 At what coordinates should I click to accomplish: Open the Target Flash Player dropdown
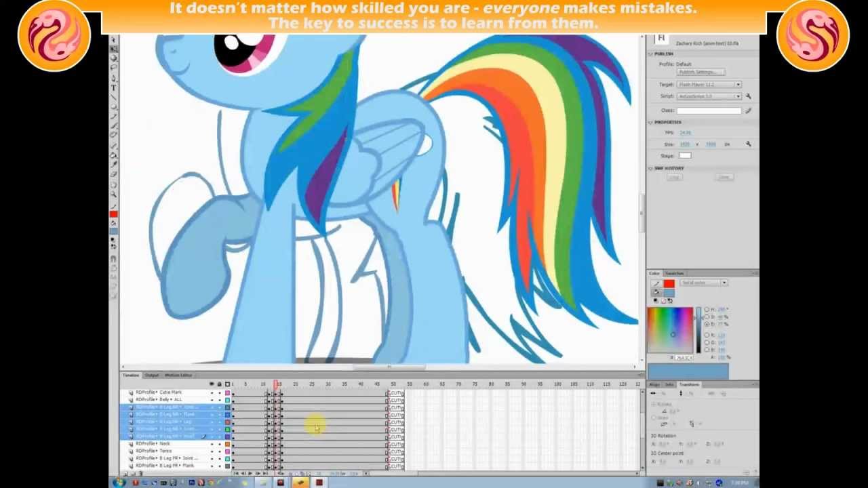[x=709, y=85]
